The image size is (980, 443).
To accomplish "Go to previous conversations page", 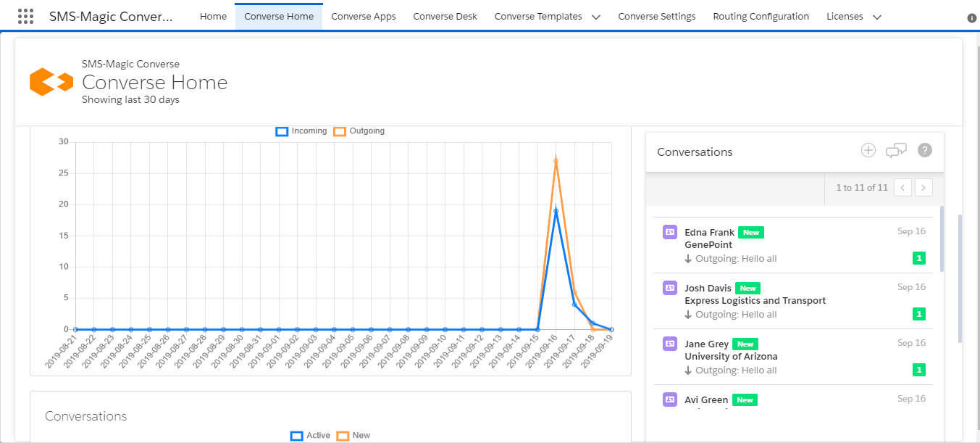I will coord(902,188).
